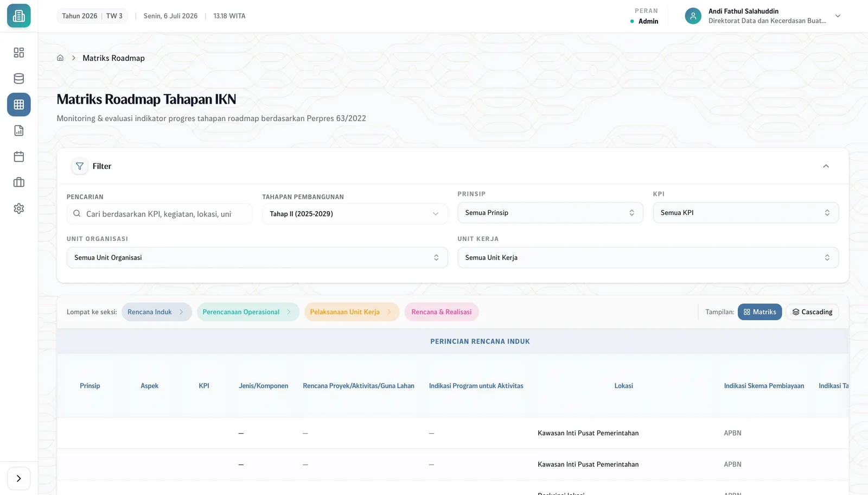The height and width of the screenshot is (495, 868).
Task: Go to home via breadcrumb icon
Action: (x=60, y=58)
